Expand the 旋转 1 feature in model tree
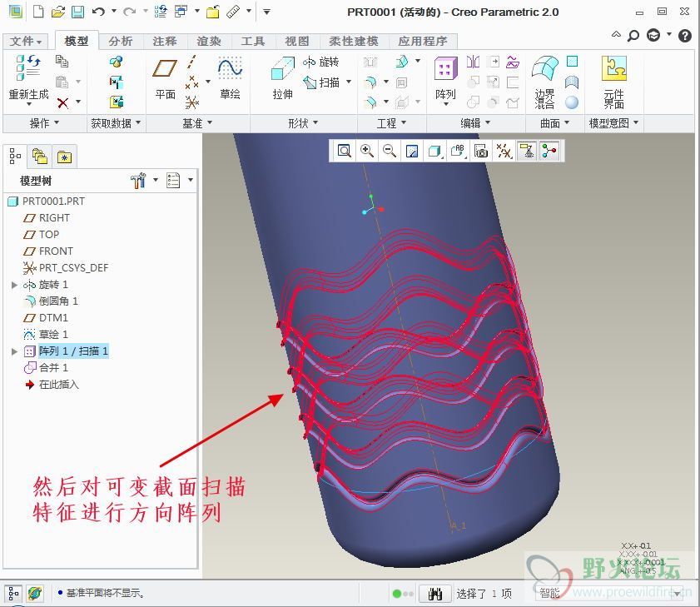700x607 pixels. pyautogui.click(x=13, y=285)
